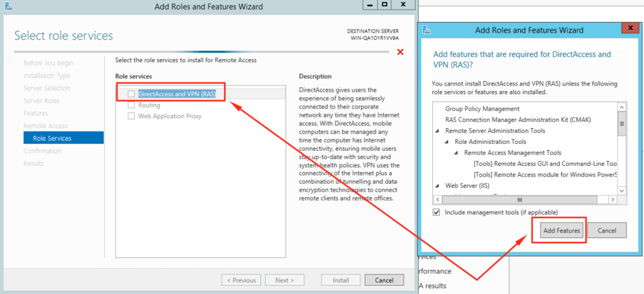Collapse the Web Server (IIS) node
This screenshot has height=294, width=644.
tap(437, 186)
